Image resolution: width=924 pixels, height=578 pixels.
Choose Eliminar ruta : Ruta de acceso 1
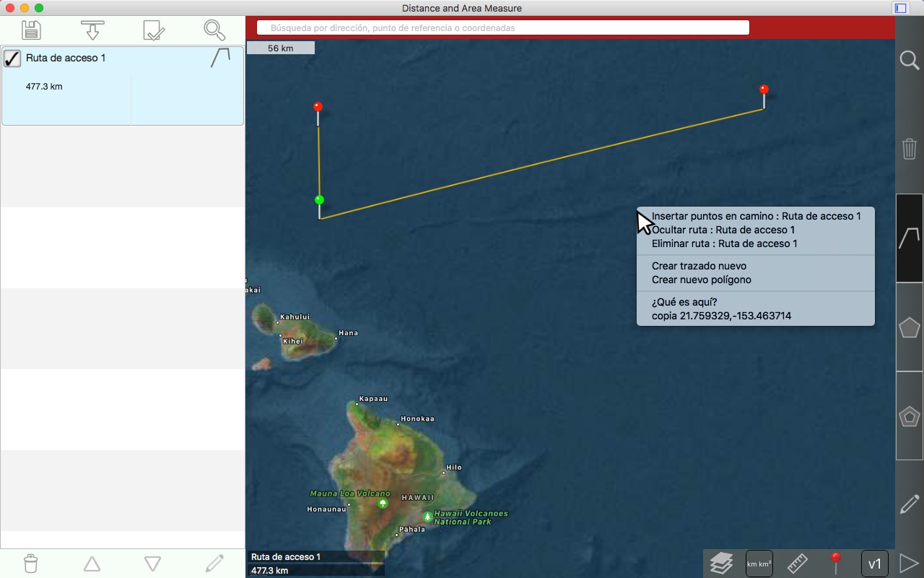(x=756, y=243)
